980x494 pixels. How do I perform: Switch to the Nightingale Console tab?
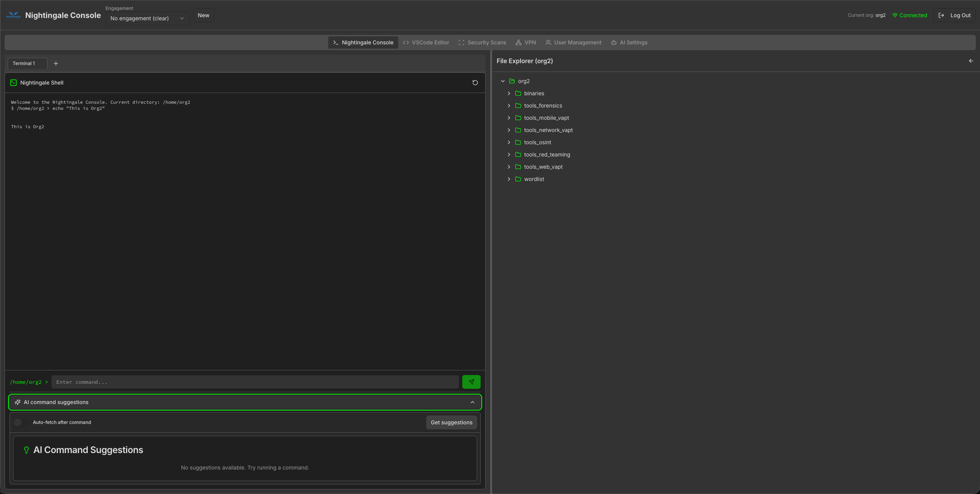click(363, 42)
